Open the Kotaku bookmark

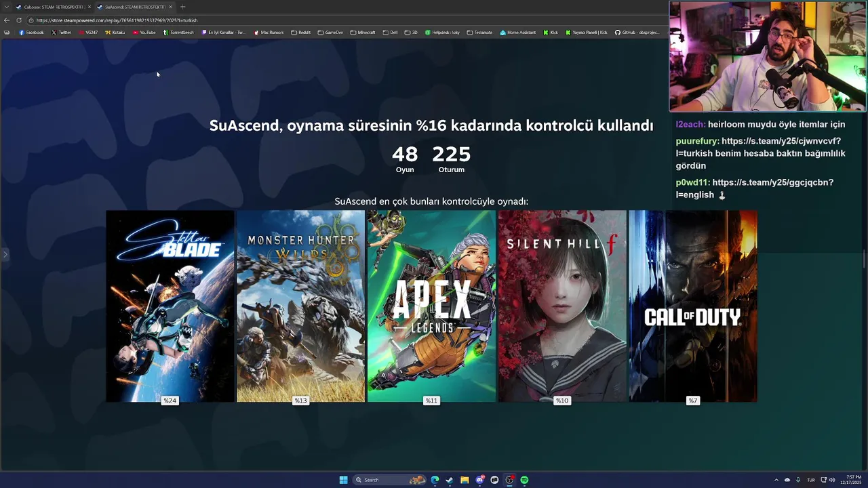[115, 33]
